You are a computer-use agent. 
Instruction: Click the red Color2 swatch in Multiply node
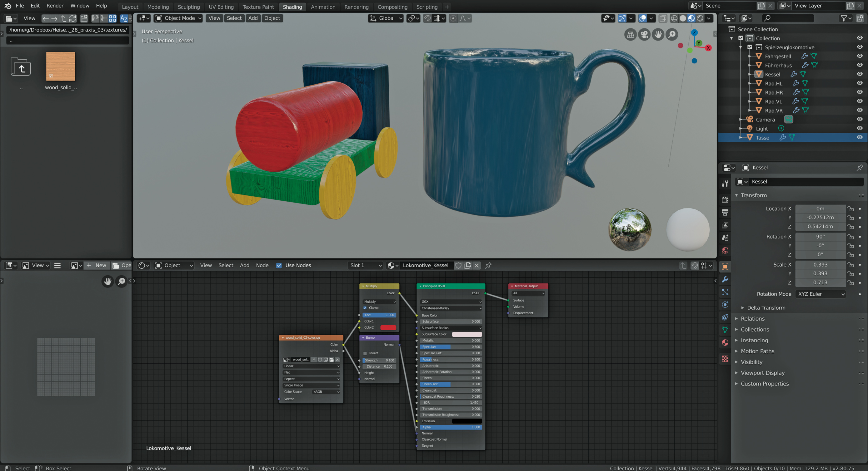(x=388, y=328)
